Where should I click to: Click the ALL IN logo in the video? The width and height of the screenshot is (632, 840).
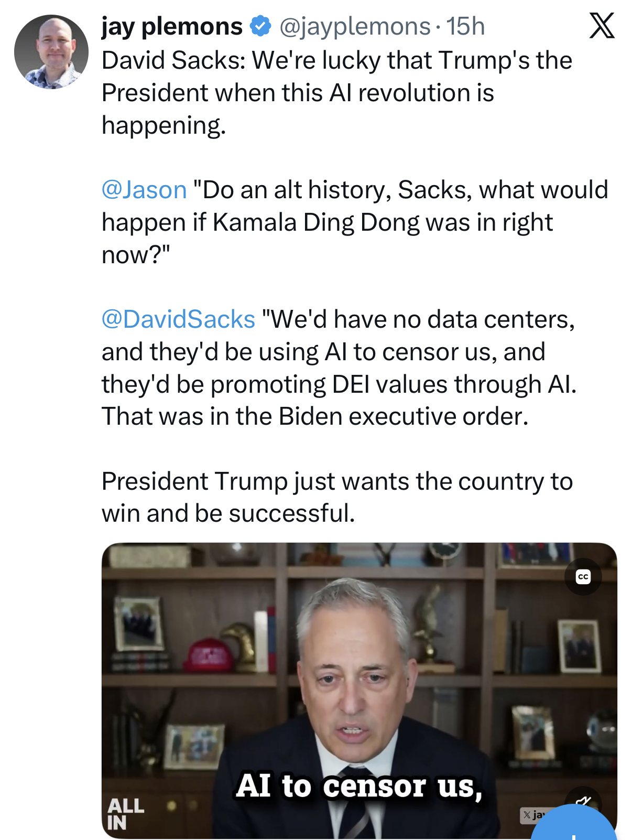(x=125, y=813)
